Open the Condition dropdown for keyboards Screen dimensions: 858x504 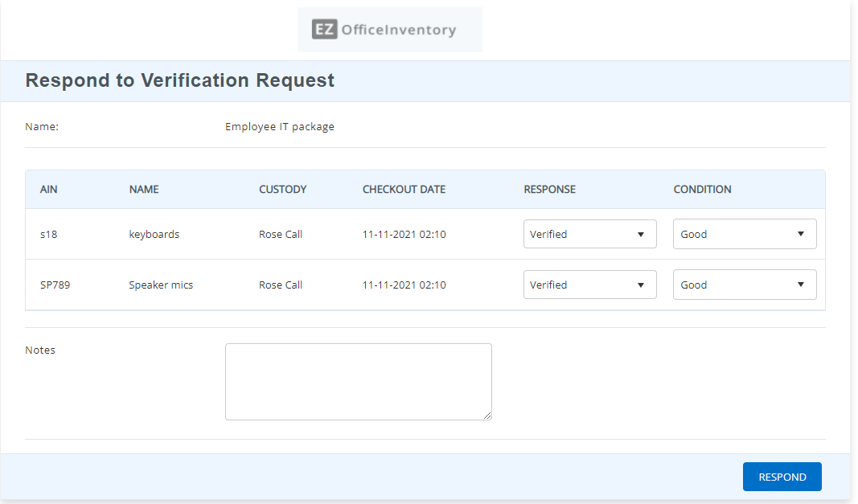coord(744,234)
